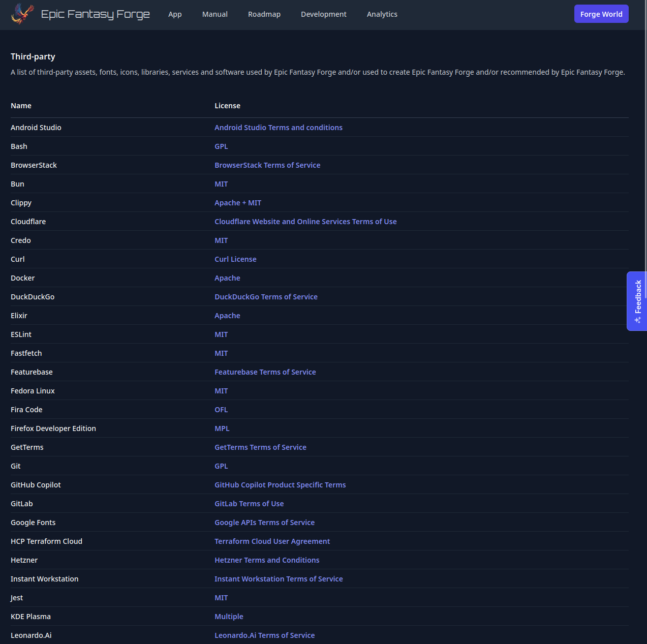Open the Apache license for Elixir
Viewport: 647px width, 644px height.
click(227, 316)
